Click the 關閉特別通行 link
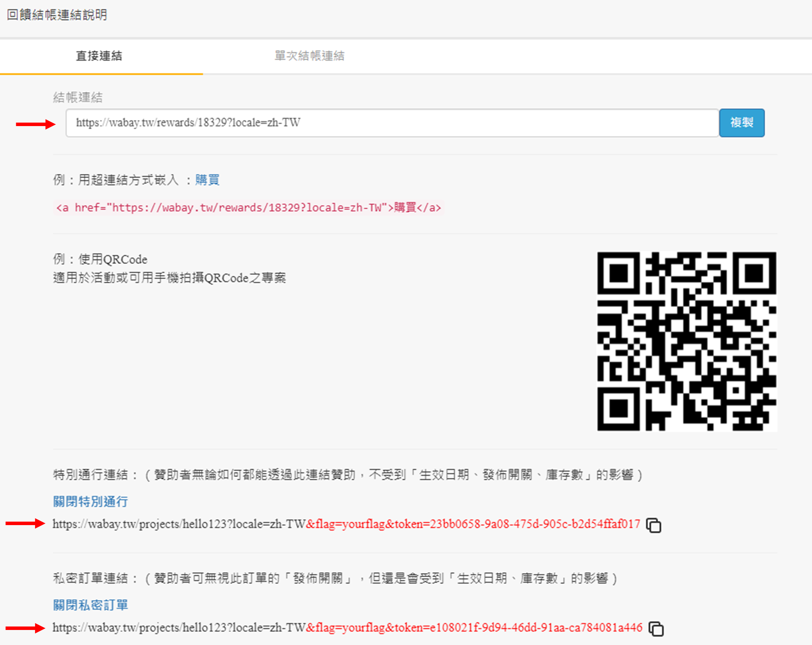The height and width of the screenshot is (645, 812). (x=91, y=502)
